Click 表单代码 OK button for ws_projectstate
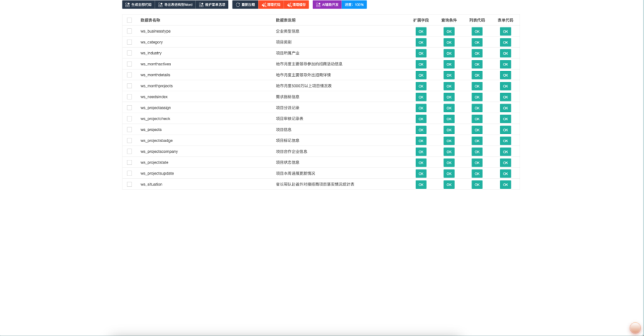644x336 pixels. point(505,162)
